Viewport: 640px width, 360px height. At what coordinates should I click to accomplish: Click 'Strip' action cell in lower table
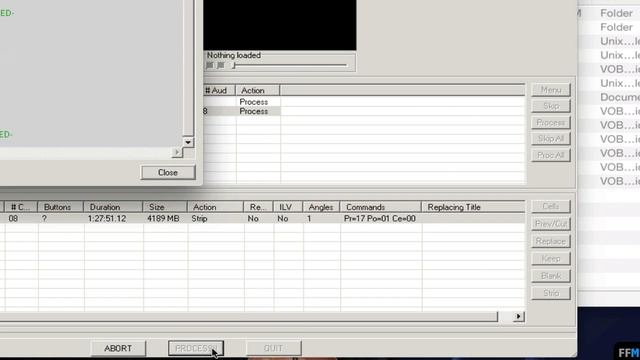[x=200, y=218]
